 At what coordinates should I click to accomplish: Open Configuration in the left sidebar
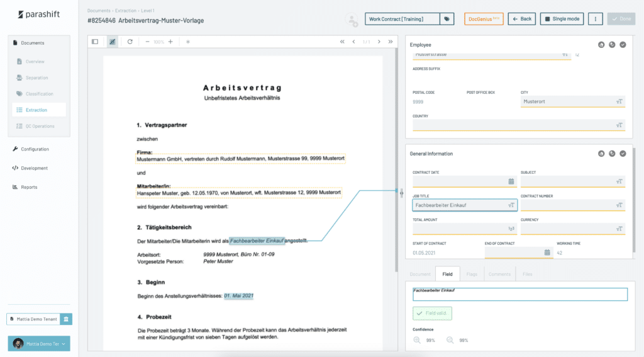35,149
